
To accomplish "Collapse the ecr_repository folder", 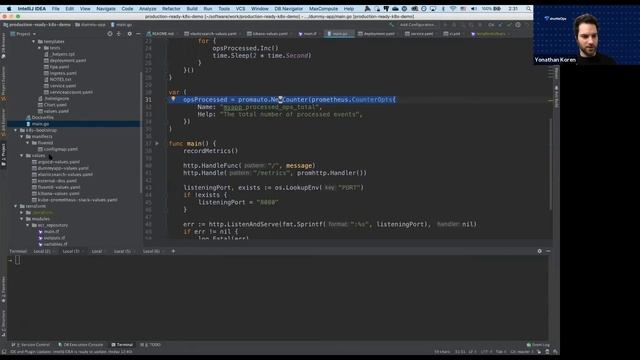I will pyautogui.click(x=28, y=225).
